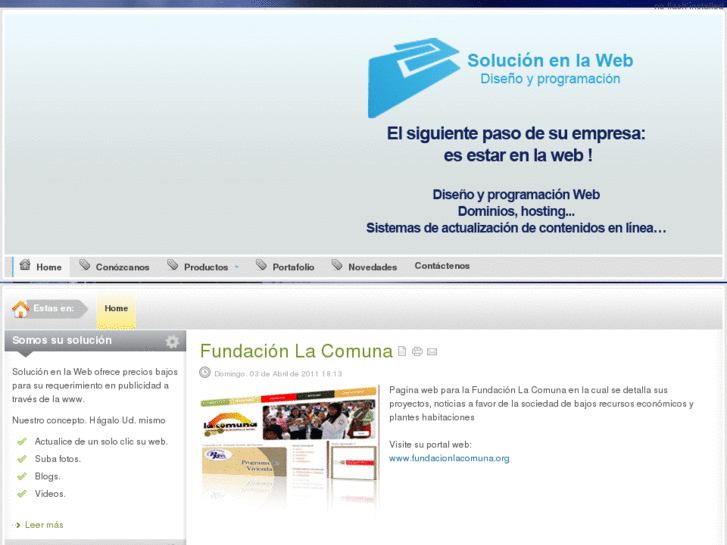
Task: Open the Fundación La Comuna article title
Action: click(x=296, y=351)
